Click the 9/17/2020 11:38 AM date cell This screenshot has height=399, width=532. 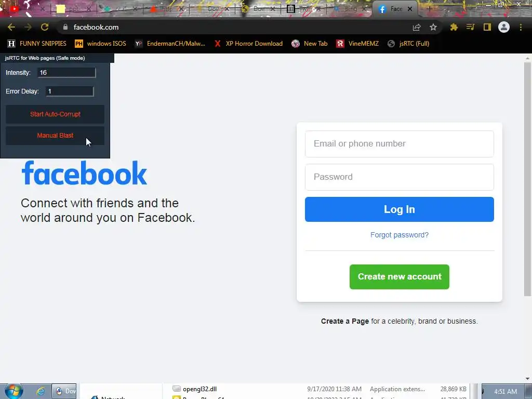coord(334,389)
